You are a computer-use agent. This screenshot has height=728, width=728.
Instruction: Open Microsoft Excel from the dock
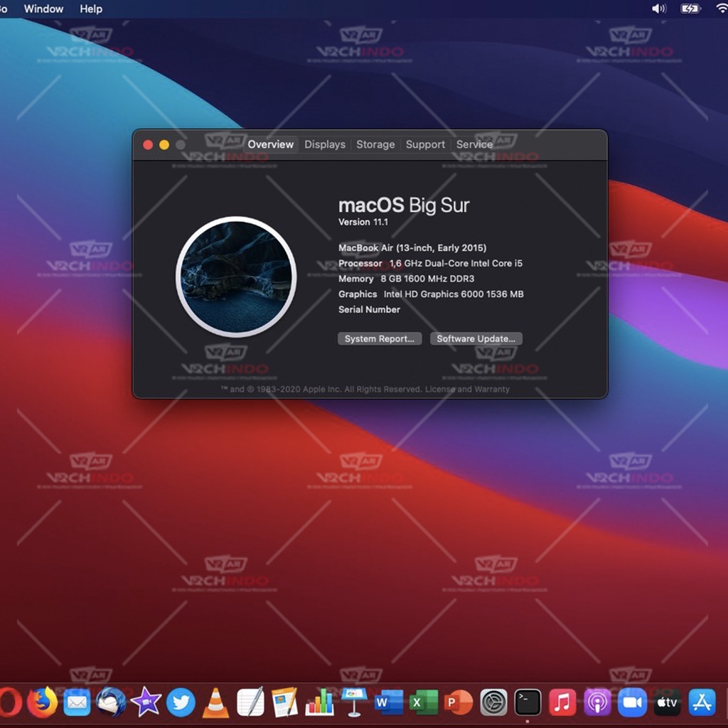tap(424, 702)
